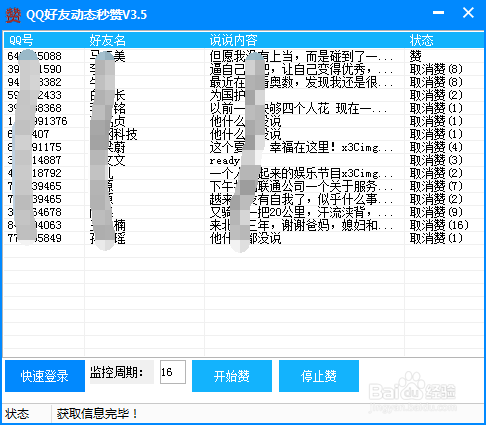Click the status bar message 获取信息完毕！
This screenshot has width=486, height=425.
pos(97,414)
